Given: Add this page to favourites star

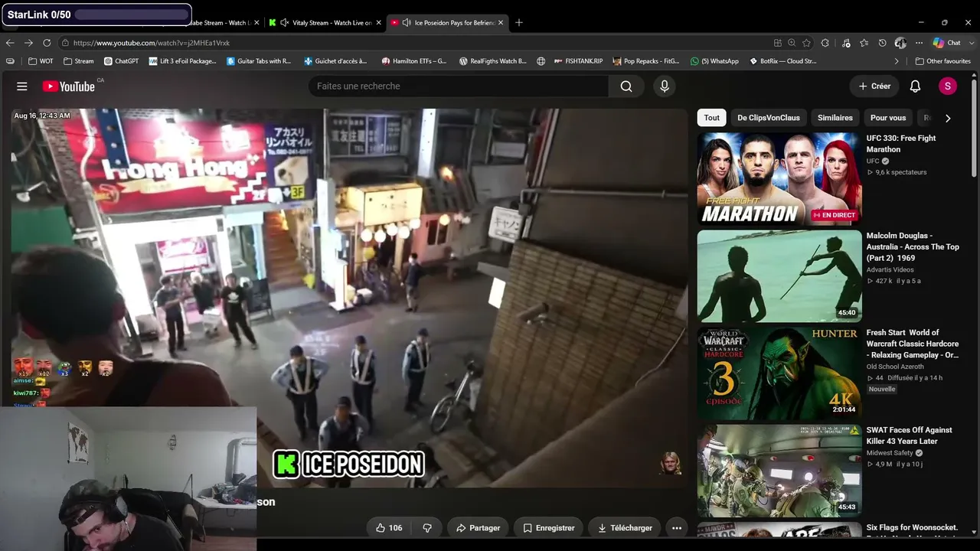Looking at the screenshot, I should point(806,43).
